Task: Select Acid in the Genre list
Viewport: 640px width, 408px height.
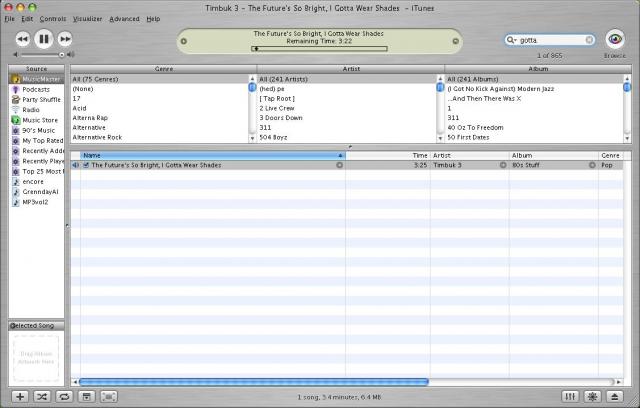Action: coord(159,108)
